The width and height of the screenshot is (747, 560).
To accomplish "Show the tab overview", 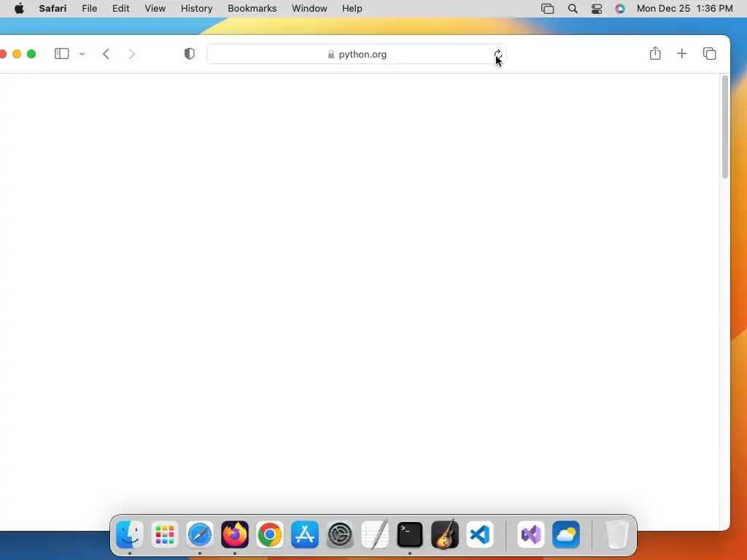I will tap(709, 53).
